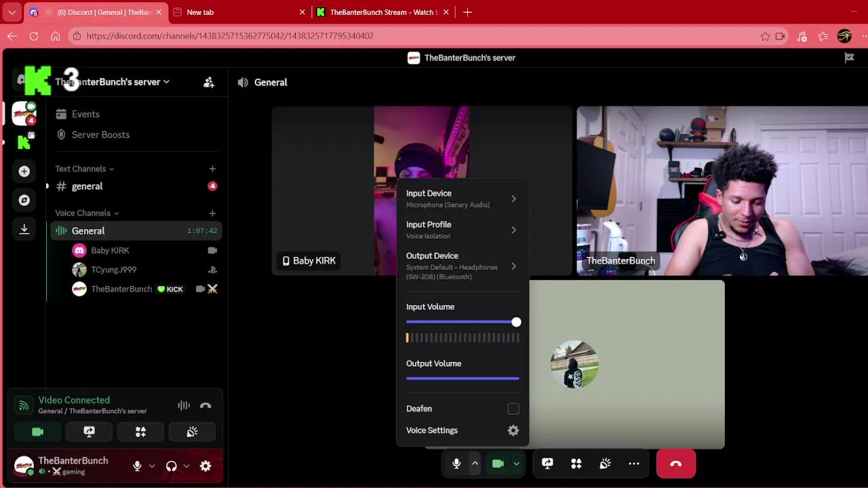868x488 pixels.
Task: Toggle camera in the call controls
Action: [x=498, y=464]
